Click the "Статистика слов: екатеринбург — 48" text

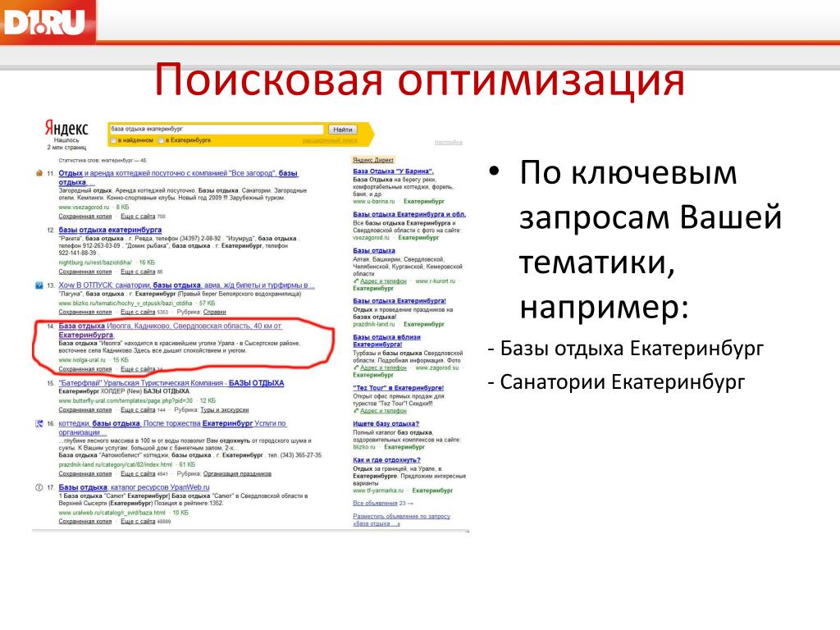tap(103, 160)
